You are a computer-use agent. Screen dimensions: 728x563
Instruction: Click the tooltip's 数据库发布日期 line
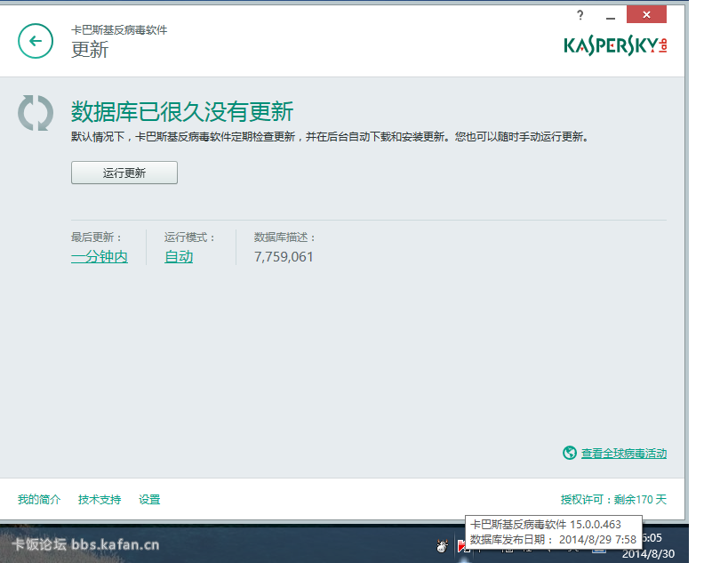coord(553,539)
